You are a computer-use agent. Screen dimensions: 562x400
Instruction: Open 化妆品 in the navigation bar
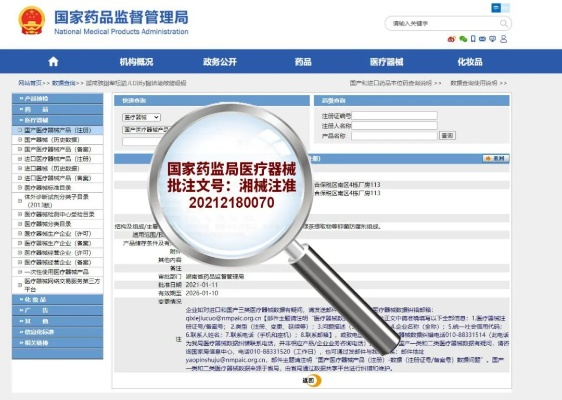tap(470, 62)
